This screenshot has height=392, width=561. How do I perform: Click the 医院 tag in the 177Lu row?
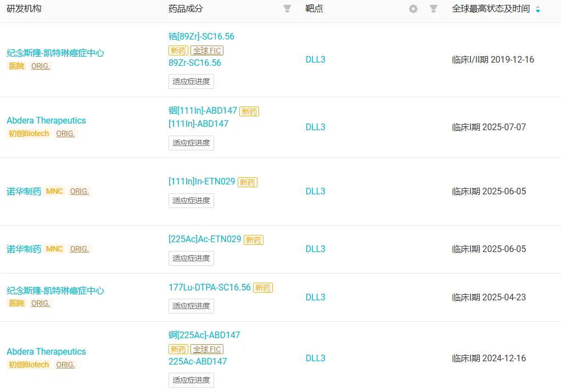pos(16,303)
